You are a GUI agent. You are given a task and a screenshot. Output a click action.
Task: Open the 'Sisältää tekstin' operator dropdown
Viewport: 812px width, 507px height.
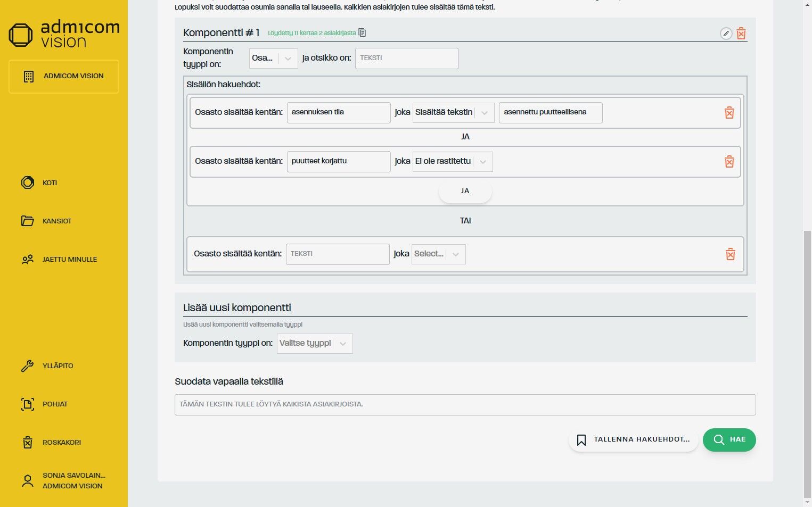coord(453,112)
